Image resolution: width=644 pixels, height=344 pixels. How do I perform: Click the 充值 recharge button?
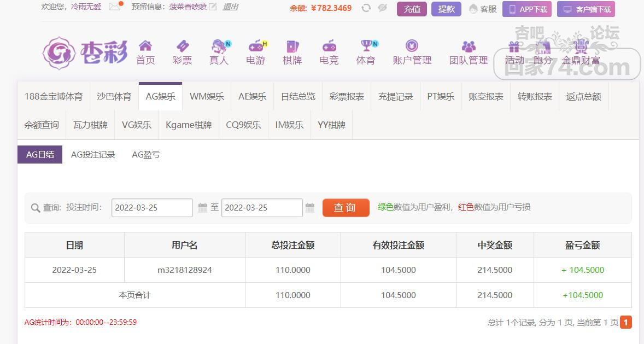pyautogui.click(x=412, y=9)
